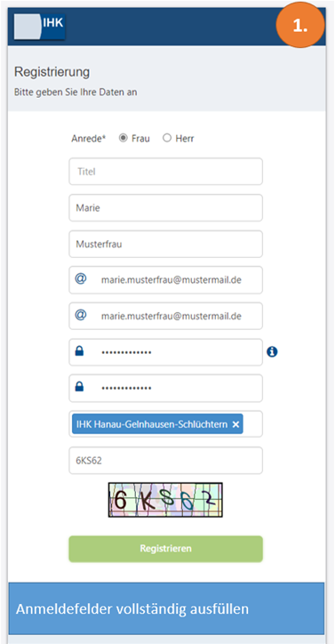Click the lock icon in repeat password field
Viewport: 336px width, 644px height.
[x=80, y=387]
